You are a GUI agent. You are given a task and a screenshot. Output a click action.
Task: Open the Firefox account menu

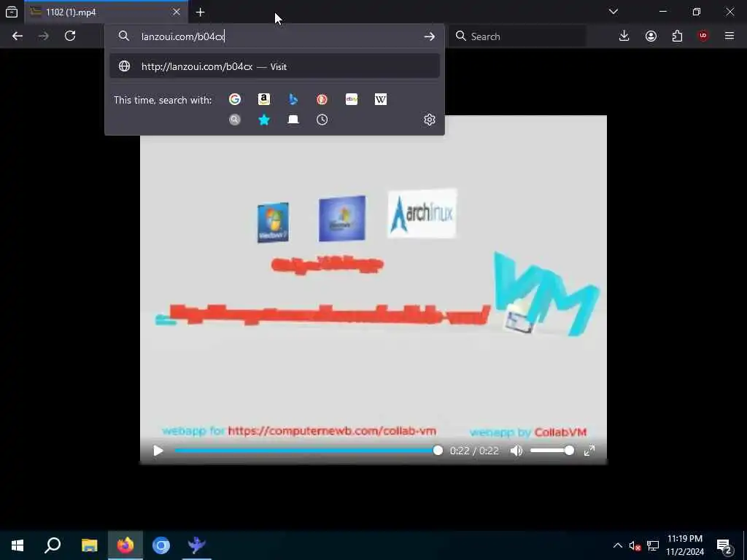[x=651, y=36]
